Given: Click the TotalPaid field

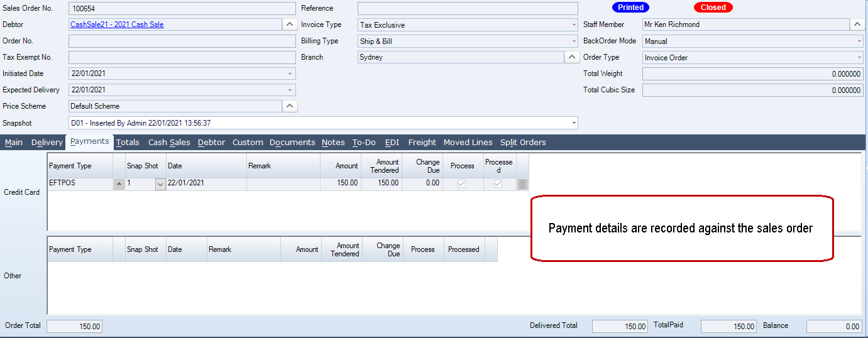Looking at the screenshot, I should (728, 327).
